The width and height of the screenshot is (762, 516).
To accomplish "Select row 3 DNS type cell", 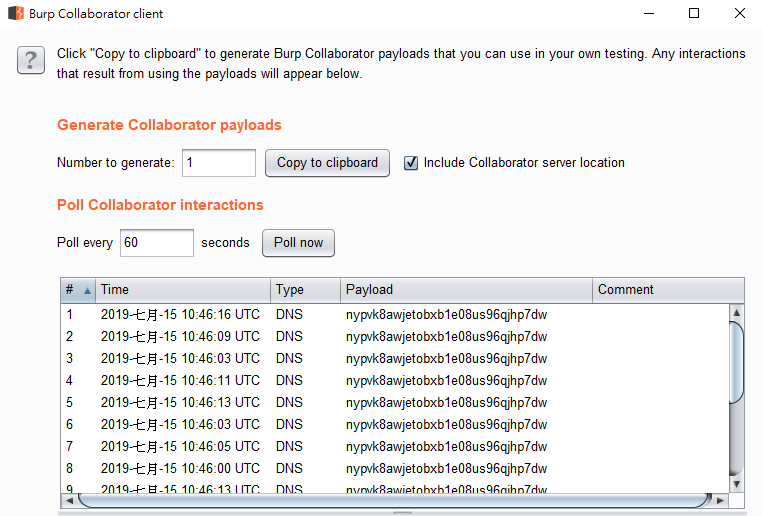I will 289,359.
